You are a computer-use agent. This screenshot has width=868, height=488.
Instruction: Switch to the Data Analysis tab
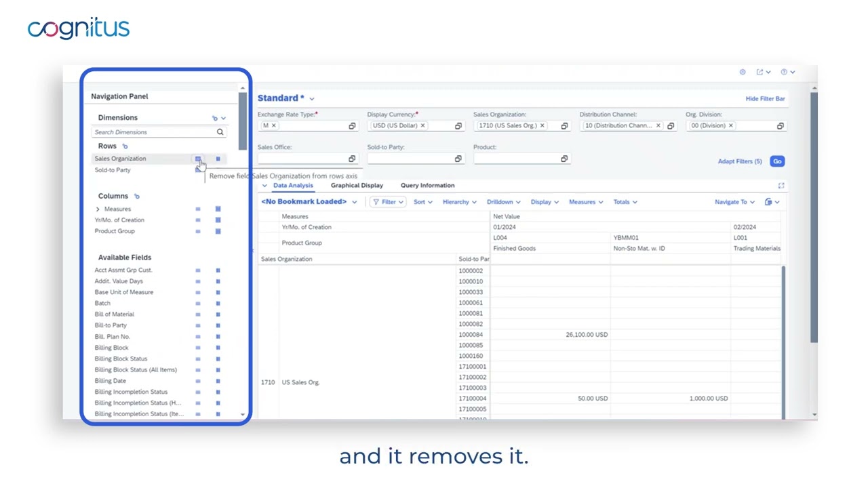[293, 185]
